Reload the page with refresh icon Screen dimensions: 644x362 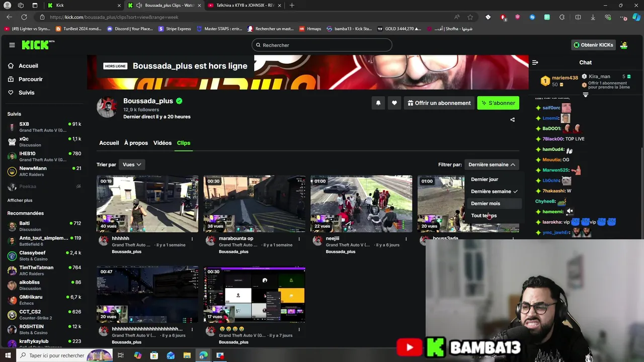point(24,17)
